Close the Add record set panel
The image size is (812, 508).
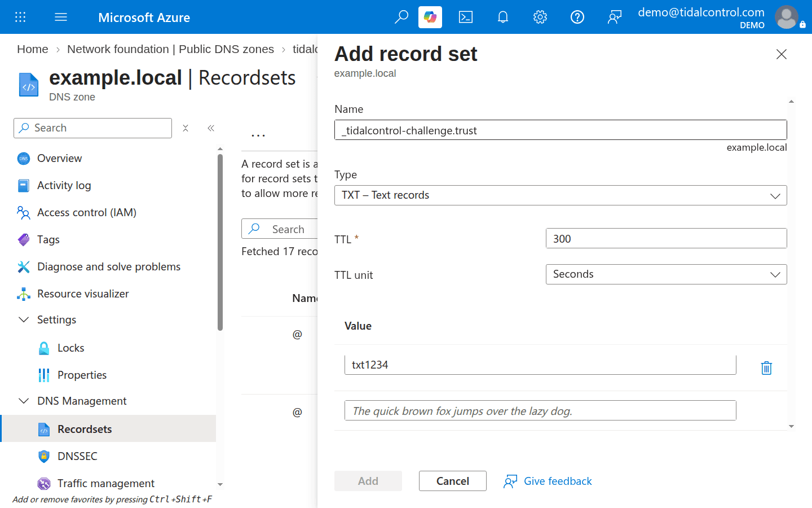782,54
